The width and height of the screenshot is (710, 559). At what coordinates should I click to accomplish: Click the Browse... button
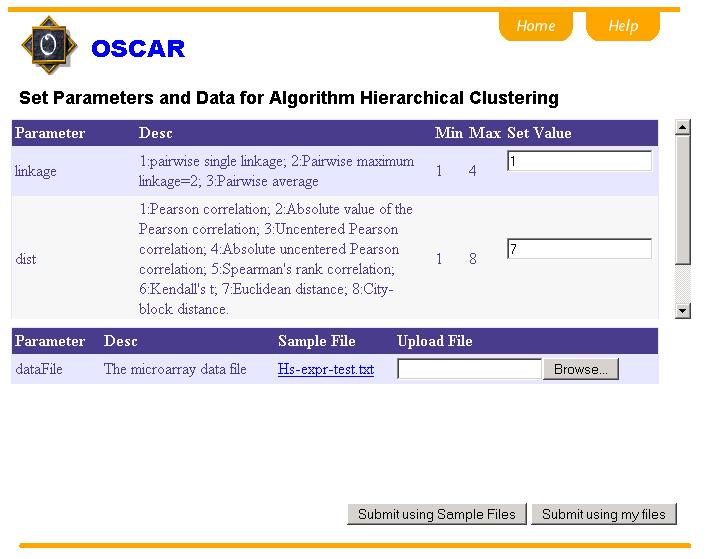[580, 369]
